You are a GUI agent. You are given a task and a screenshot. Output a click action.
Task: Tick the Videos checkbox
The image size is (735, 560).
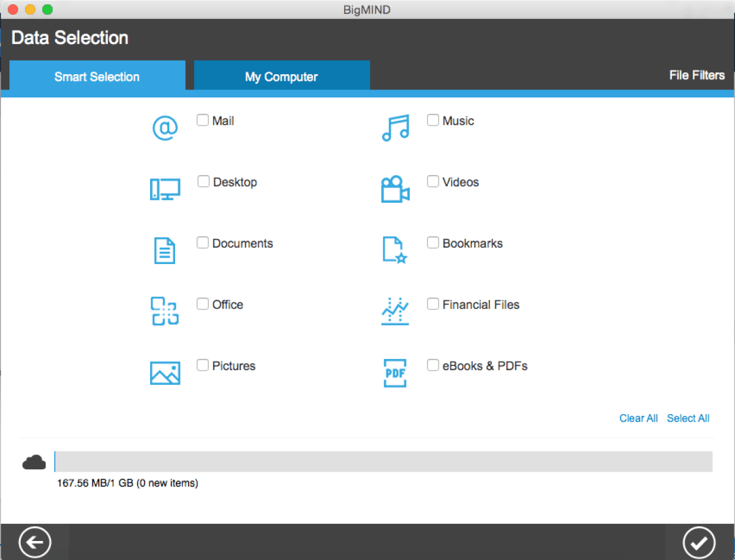(x=433, y=181)
